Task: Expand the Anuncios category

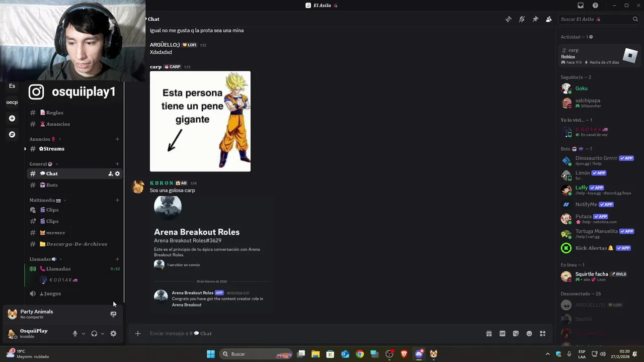Action: [45, 139]
